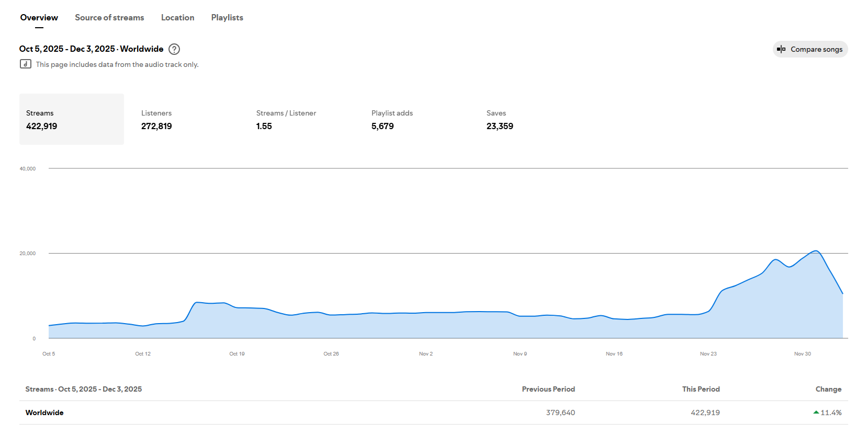Open the Location tab
868x435 pixels.
177,18
